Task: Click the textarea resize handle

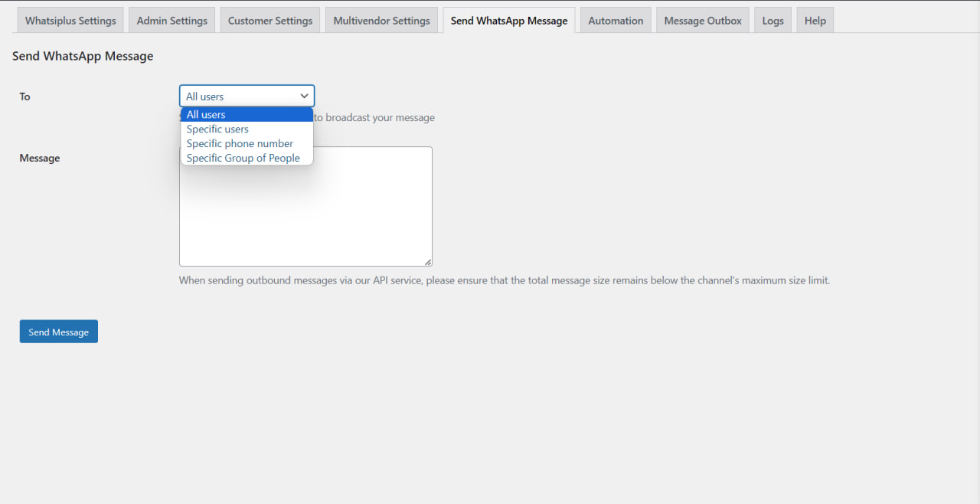Action: coord(429,262)
